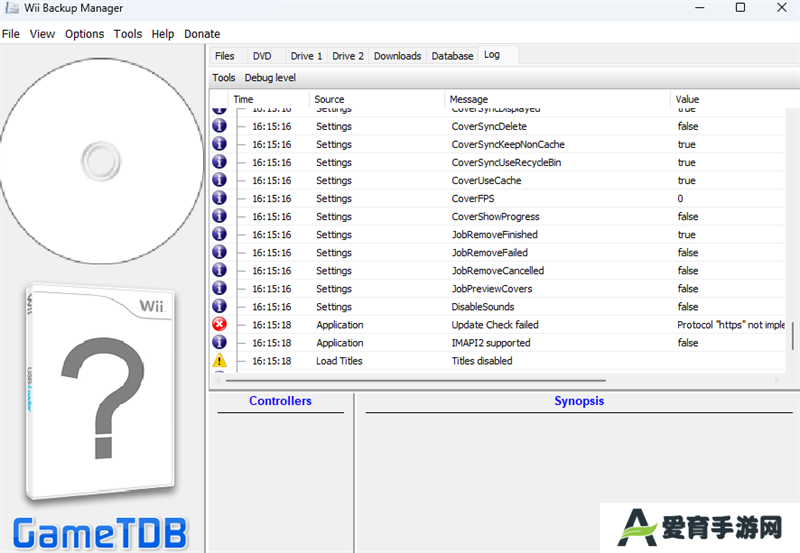Click info icon for IMAPI2 supported row
Viewport: 800px width, 553px height.
coord(219,342)
